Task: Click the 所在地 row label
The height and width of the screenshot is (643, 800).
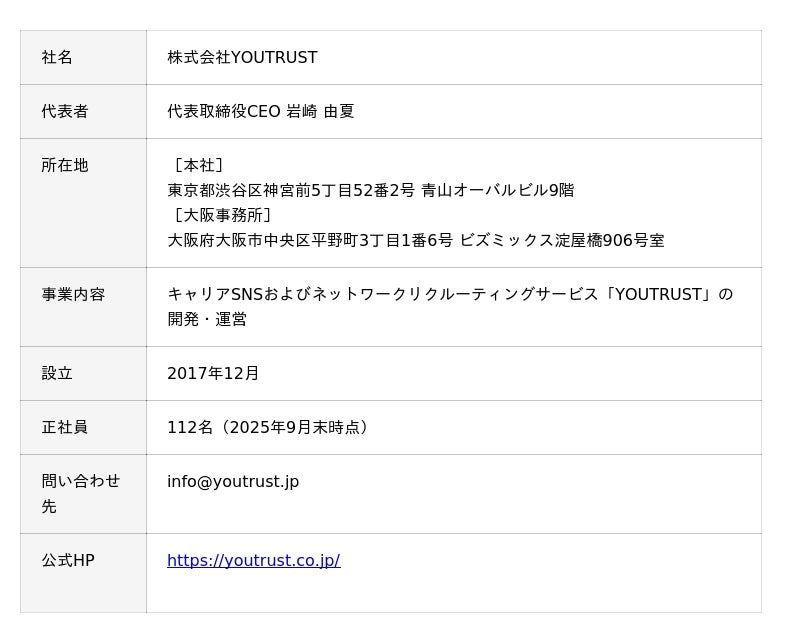Action: pos(65,165)
